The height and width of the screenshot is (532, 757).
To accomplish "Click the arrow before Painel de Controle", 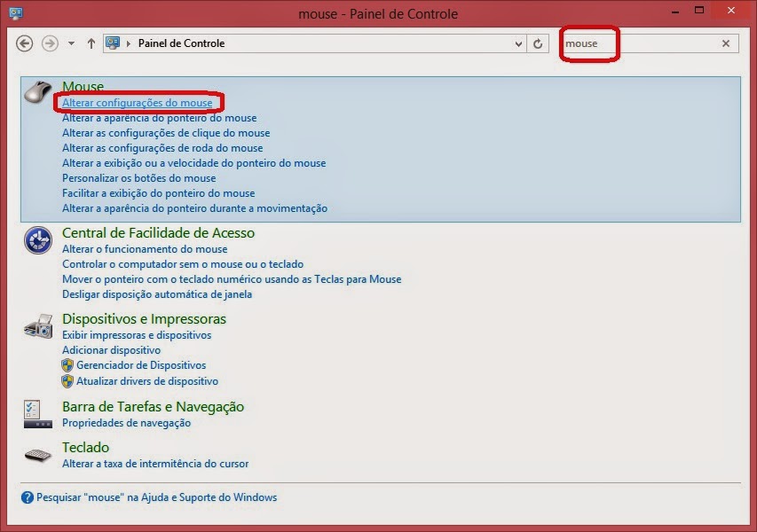I will coord(129,43).
